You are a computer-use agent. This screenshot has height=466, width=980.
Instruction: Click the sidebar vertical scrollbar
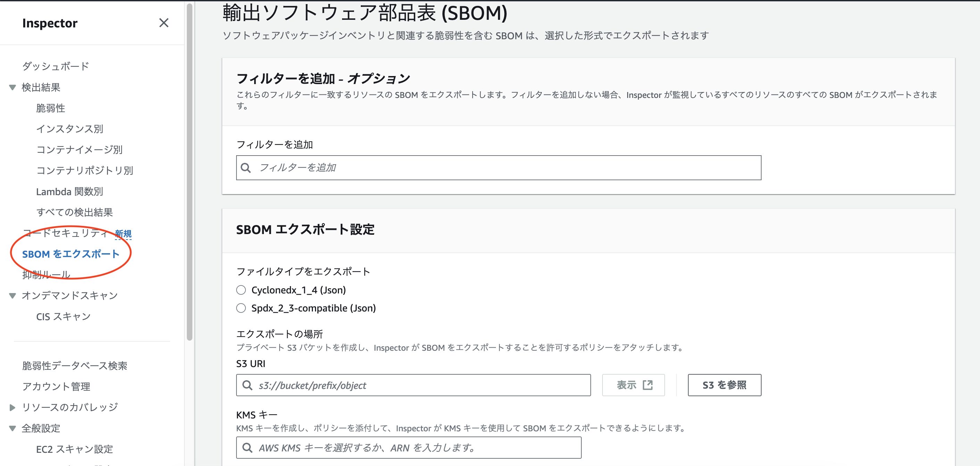point(190,171)
